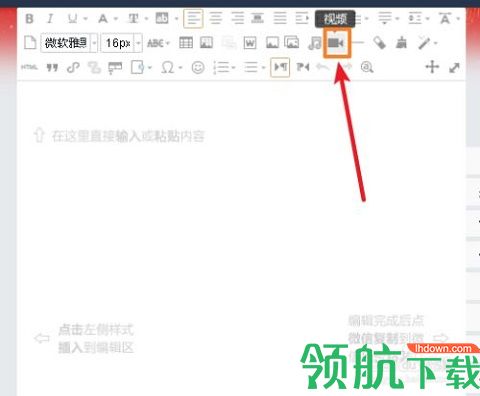Viewport: 480px width, 396px height.
Task: Insert a single image
Action: tap(272, 43)
